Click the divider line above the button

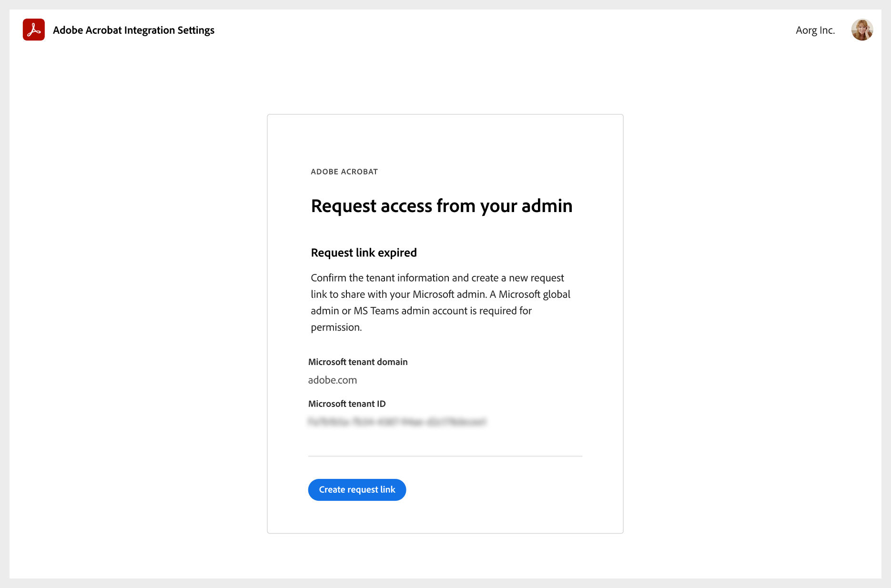(x=445, y=456)
